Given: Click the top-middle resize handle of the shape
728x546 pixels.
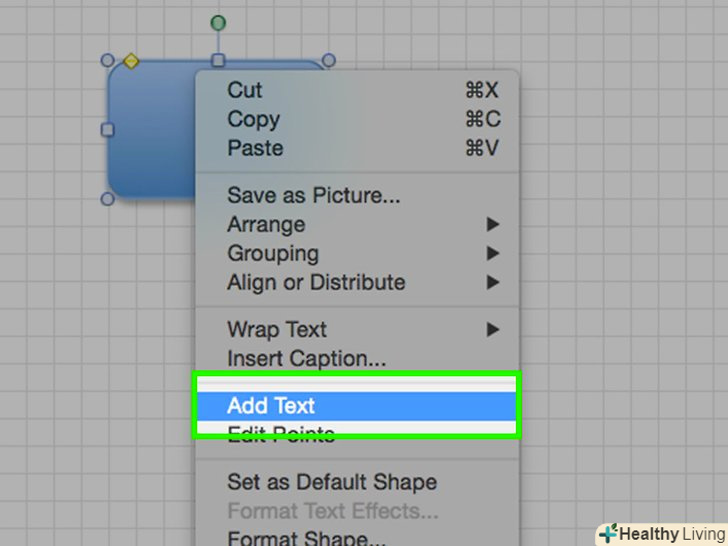Looking at the screenshot, I should [x=218, y=61].
